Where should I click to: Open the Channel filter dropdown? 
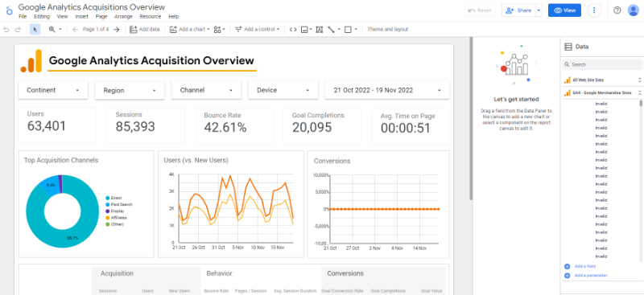(207, 90)
